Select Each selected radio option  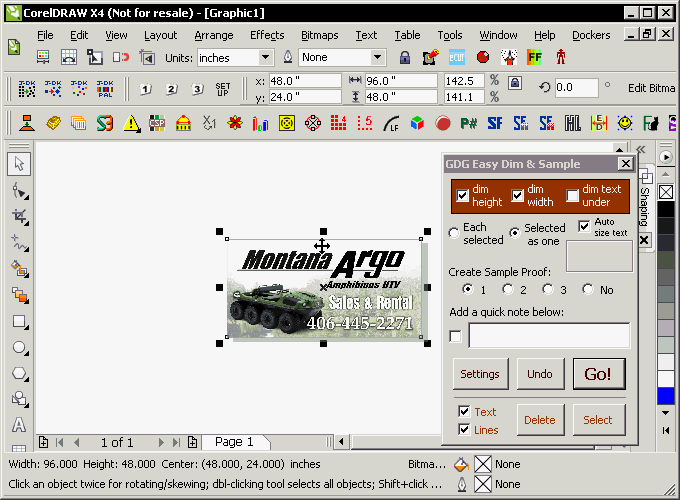(454, 233)
